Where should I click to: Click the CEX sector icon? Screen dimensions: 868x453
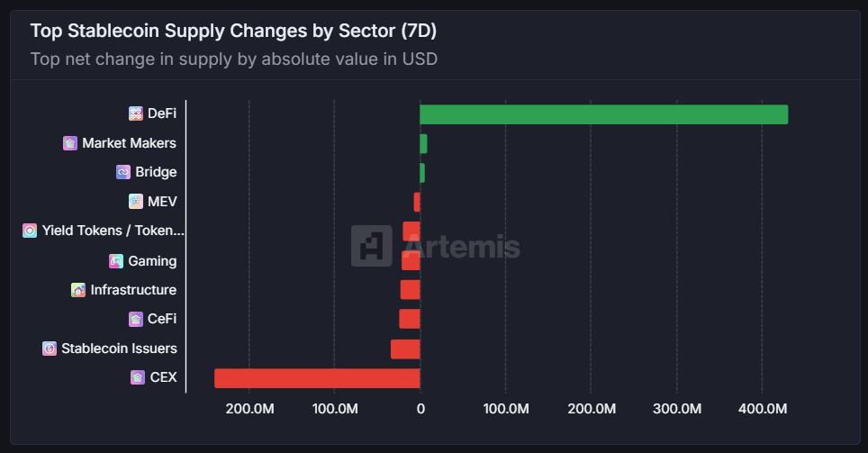(137, 377)
